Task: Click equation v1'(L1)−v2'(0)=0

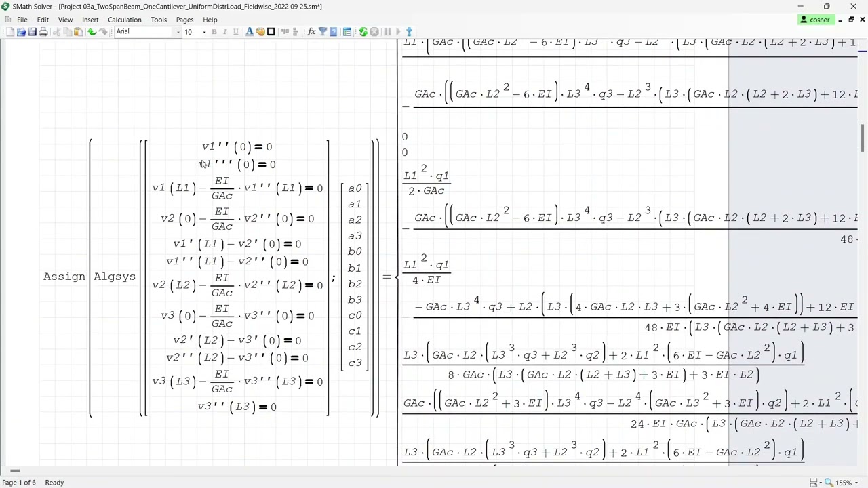Action: click(x=237, y=244)
